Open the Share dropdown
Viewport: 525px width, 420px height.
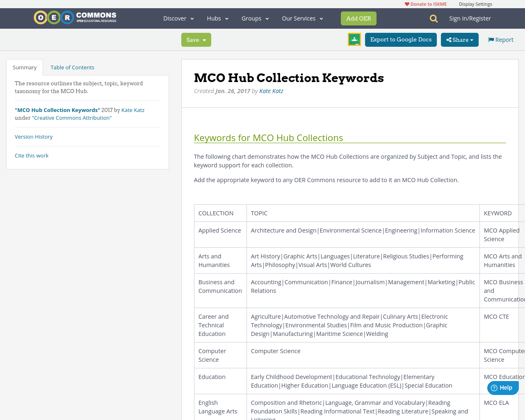[x=459, y=40]
